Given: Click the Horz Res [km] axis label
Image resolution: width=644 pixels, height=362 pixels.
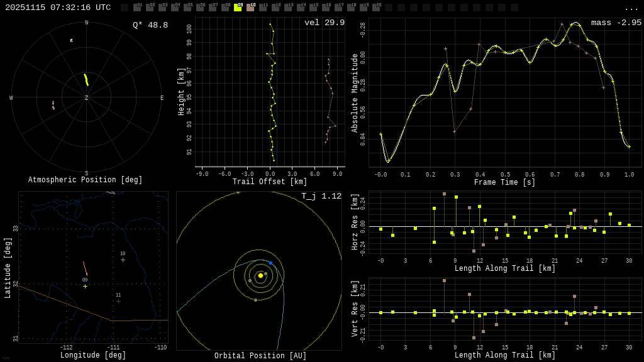Looking at the screenshot, I should [355, 222].
